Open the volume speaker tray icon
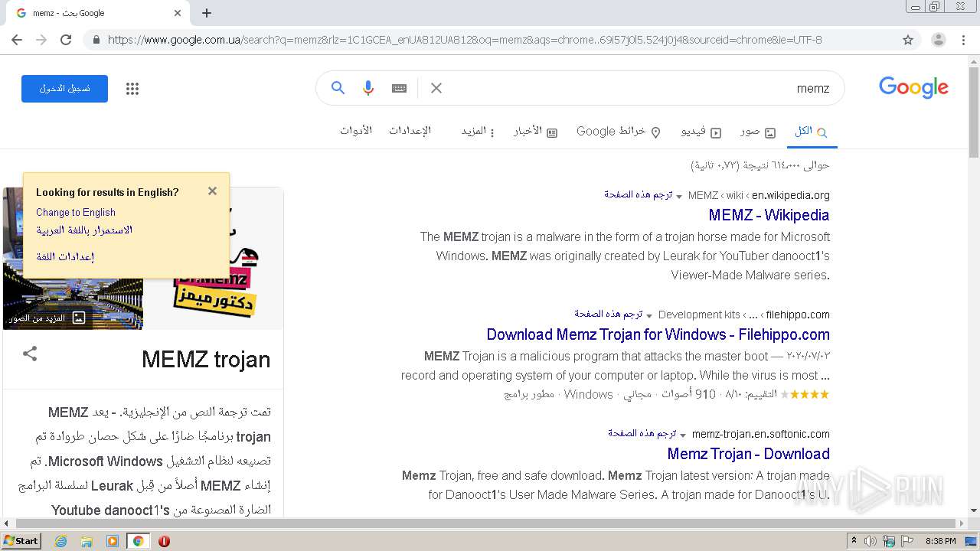The height and width of the screenshot is (551, 980). (x=871, y=541)
